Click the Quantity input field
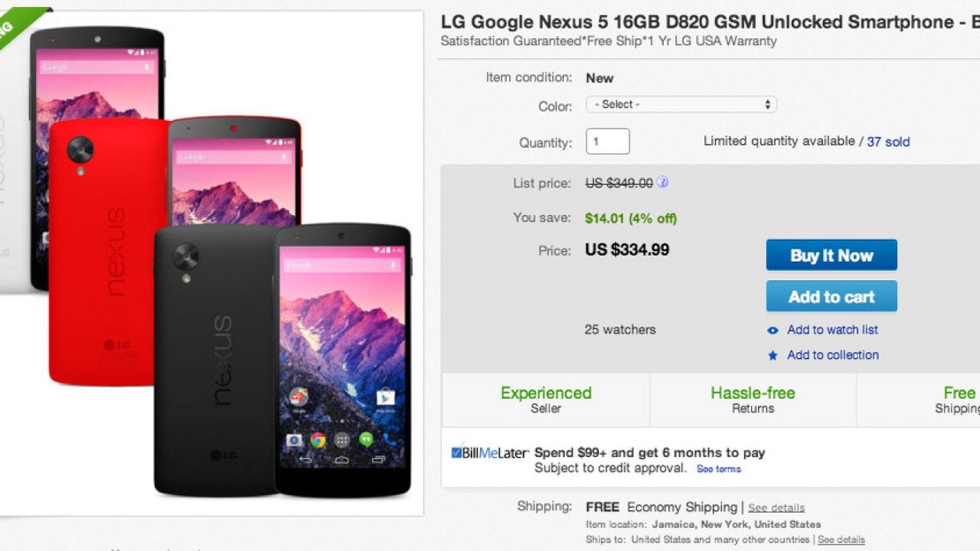 click(608, 142)
